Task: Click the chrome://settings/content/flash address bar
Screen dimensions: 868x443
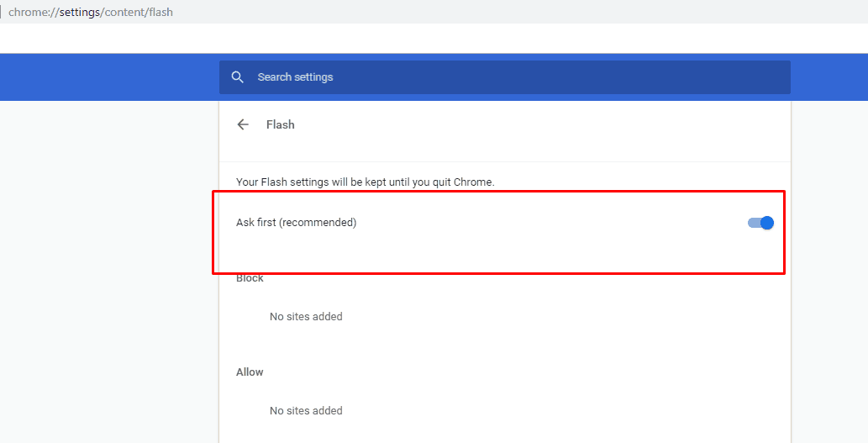Action: coord(434,12)
